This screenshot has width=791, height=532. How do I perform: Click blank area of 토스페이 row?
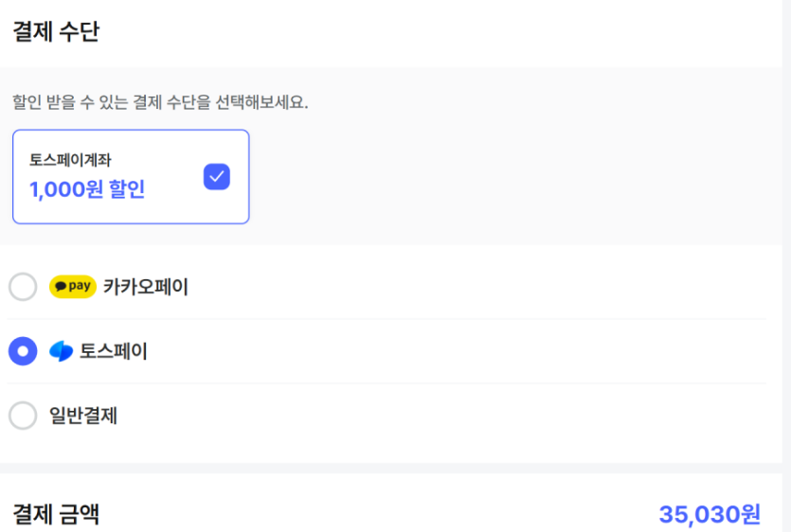point(474,351)
